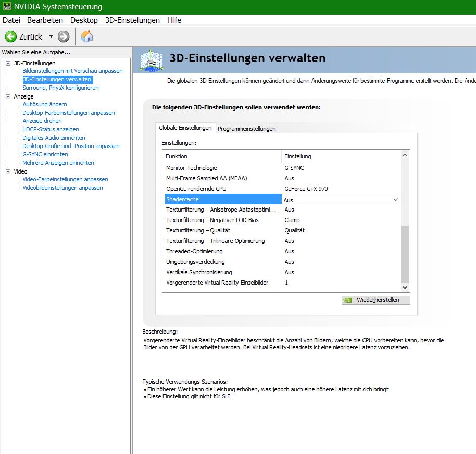Open Videobildeinstellungen anpassen
The height and width of the screenshot is (454, 476).
(x=62, y=188)
